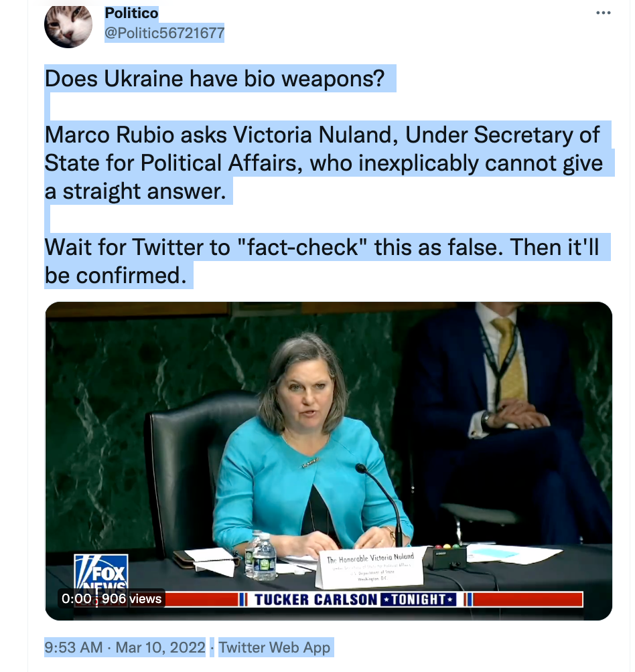This screenshot has width=635, height=672.
Task: Click the 9:53 AM Mar 10, 2022 timestamp
Action: [125, 647]
